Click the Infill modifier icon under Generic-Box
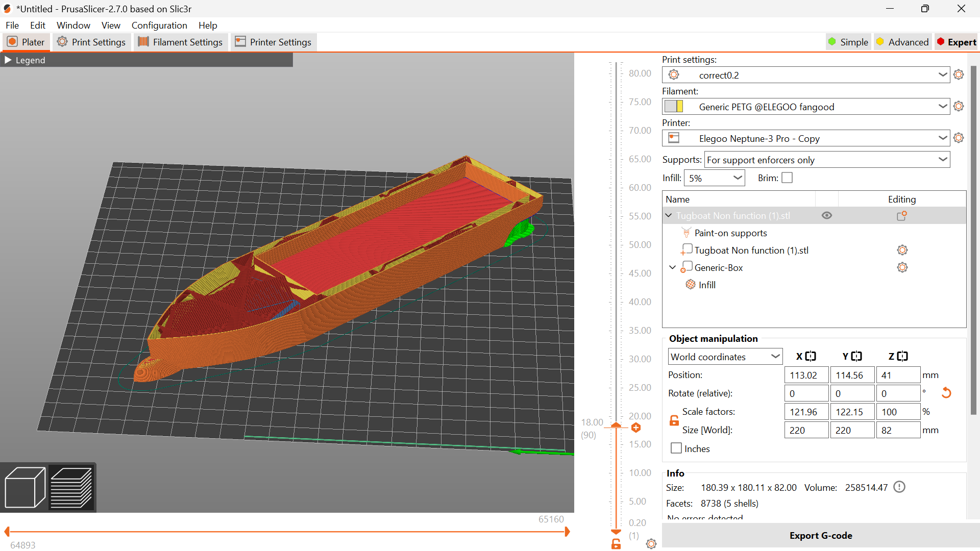980x551 pixels. [x=690, y=284]
